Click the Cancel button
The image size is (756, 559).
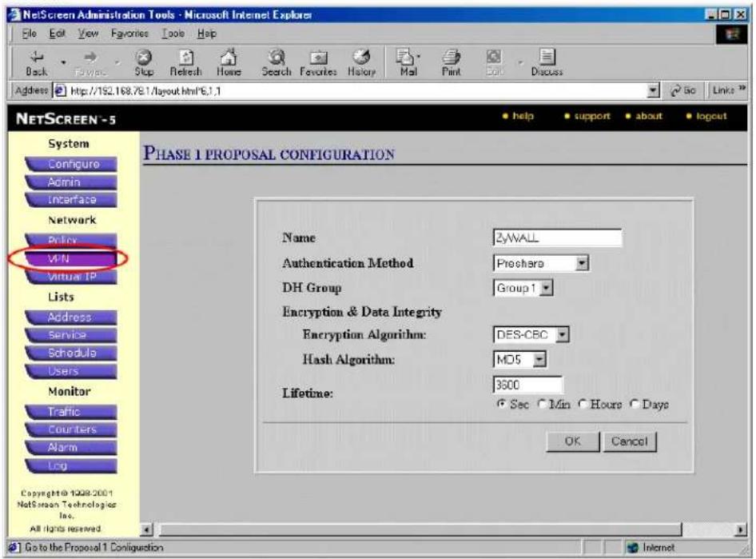click(x=629, y=441)
